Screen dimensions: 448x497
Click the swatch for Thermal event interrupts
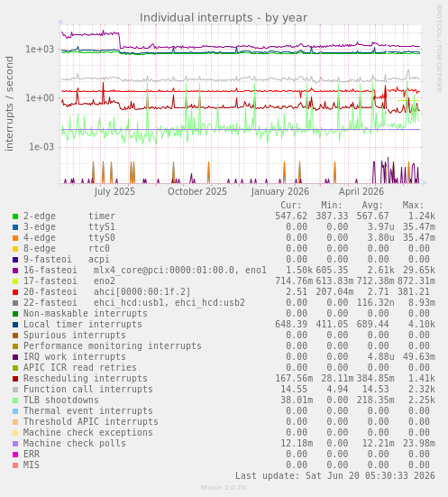point(15,411)
